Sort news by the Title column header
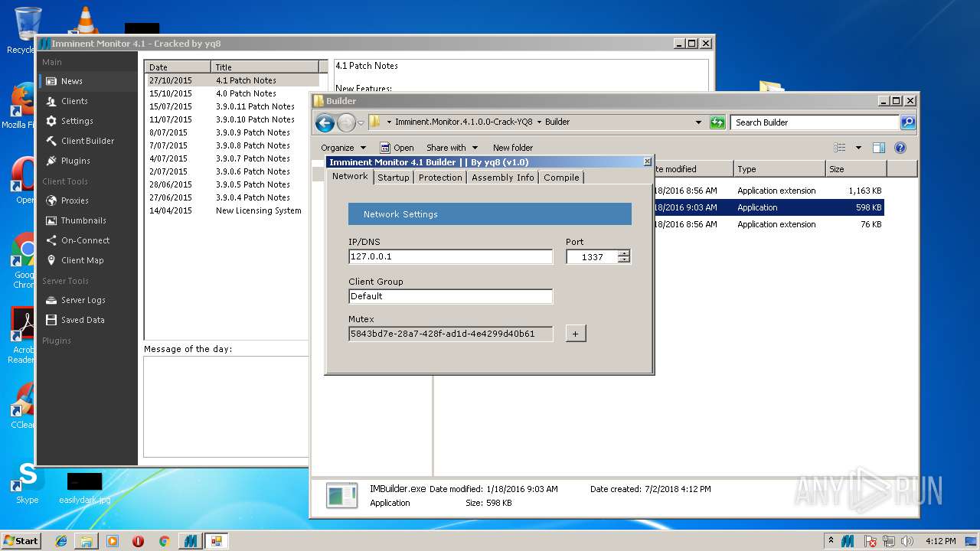 (265, 67)
